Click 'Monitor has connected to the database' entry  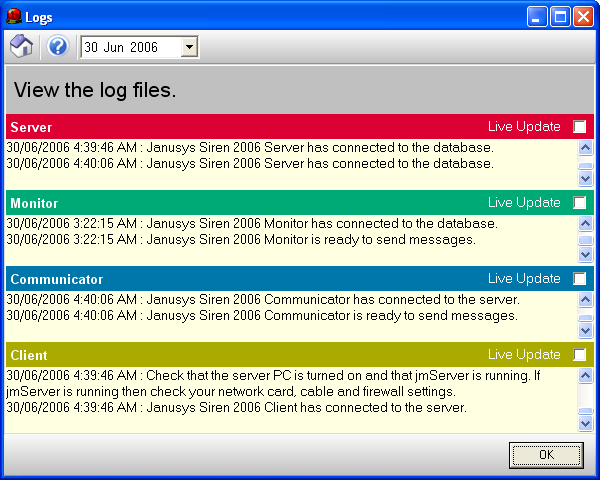(252, 223)
